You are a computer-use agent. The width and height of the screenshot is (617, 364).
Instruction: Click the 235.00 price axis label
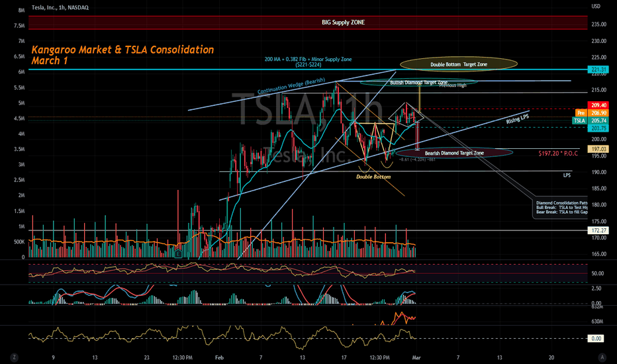pyautogui.click(x=598, y=24)
